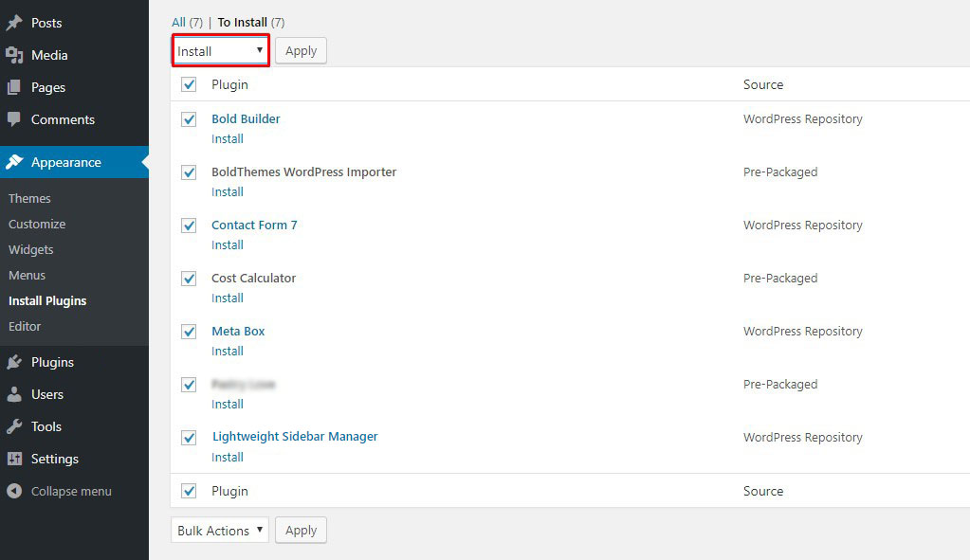Click Install under Lightweight Sidebar Manager
Screen dimensions: 970x560
click(x=228, y=458)
